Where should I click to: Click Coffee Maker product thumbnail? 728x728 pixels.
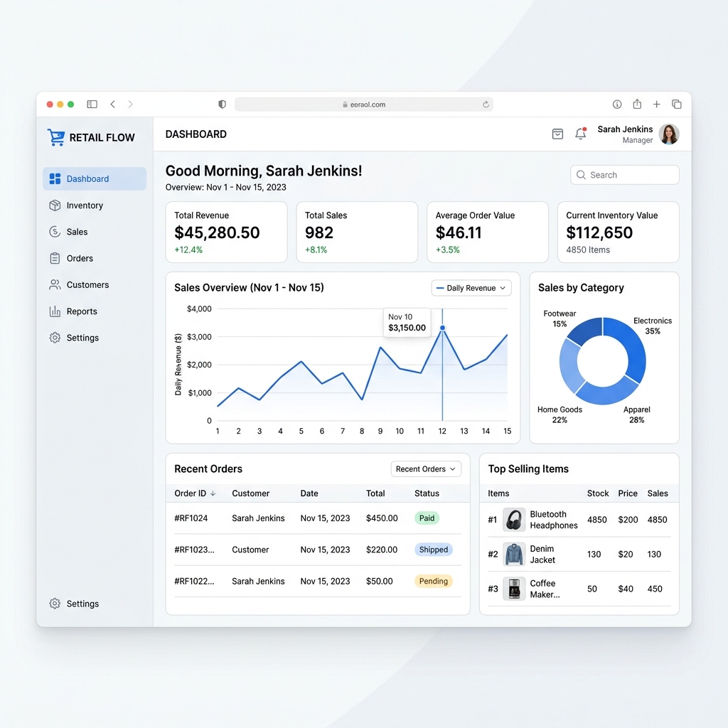tap(514, 589)
